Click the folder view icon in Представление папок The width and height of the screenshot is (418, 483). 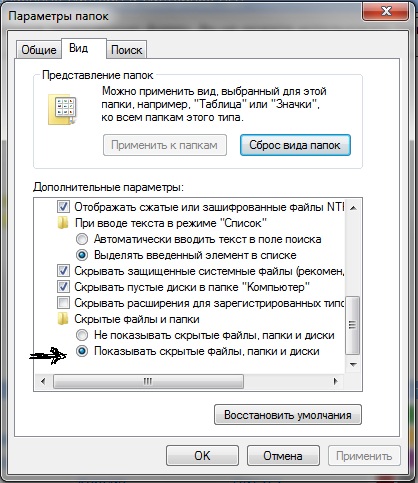coord(63,110)
